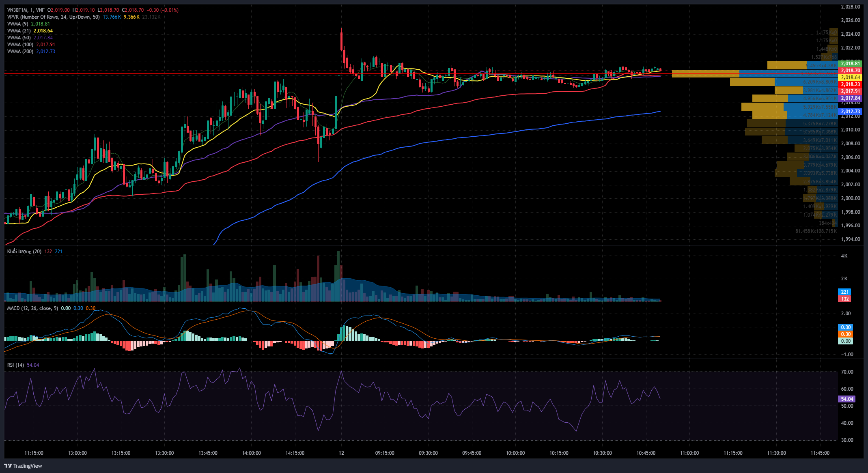Click the purple 54.04 RSI value tag
868x473 pixels.
(x=846, y=399)
